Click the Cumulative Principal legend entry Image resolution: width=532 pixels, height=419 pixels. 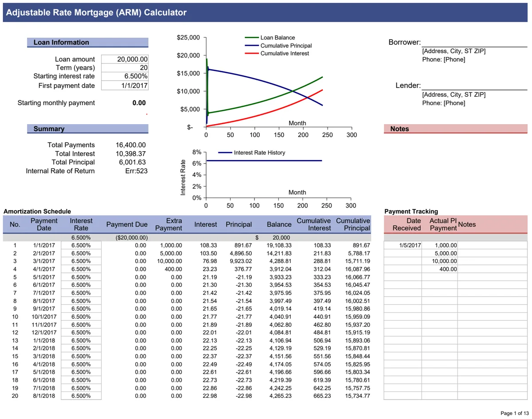coord(278,46)
